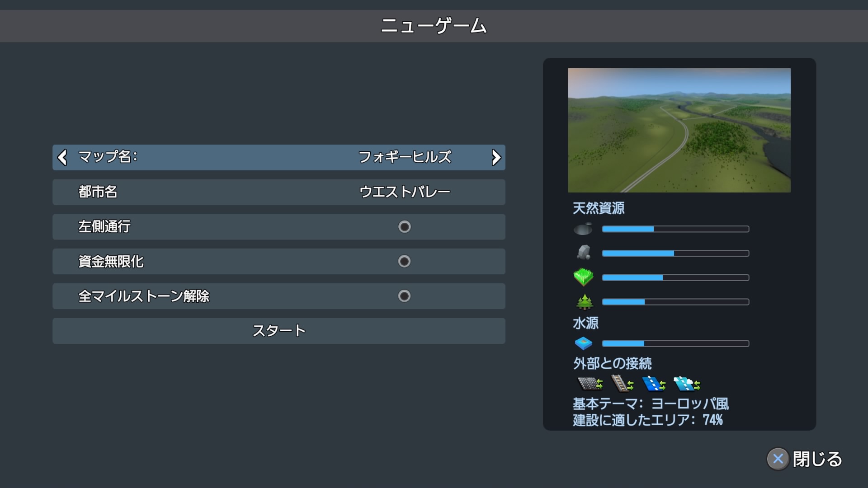
Task: Go to next map with right arrow
Action: 496,157
